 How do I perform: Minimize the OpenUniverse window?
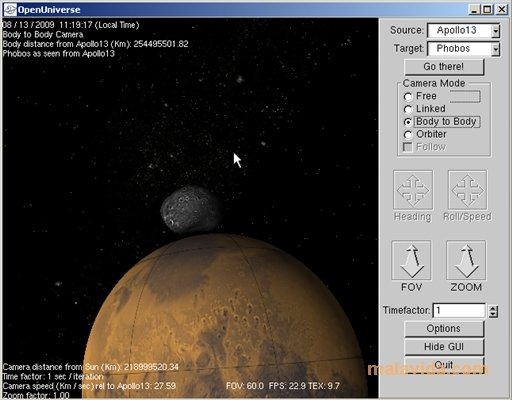pos(475,9)
